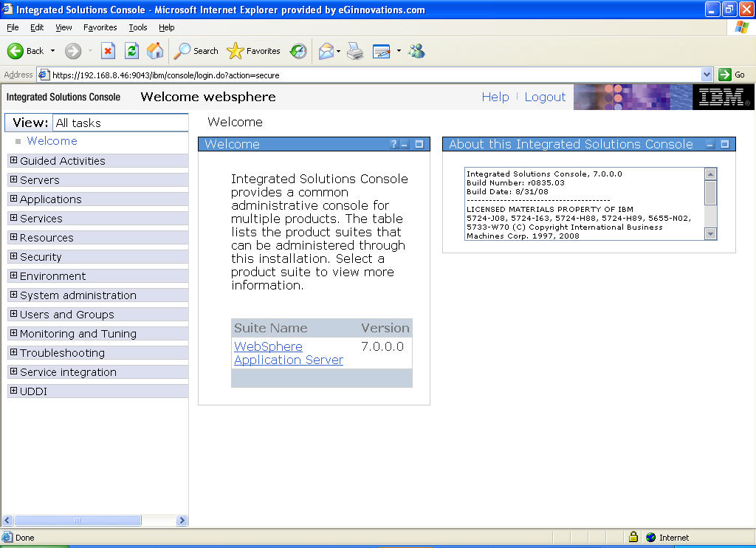This screenshot has height=548, width=756.
Task: Open Favorites star icon
Action: pyautogui.click(x=236, y=51)
